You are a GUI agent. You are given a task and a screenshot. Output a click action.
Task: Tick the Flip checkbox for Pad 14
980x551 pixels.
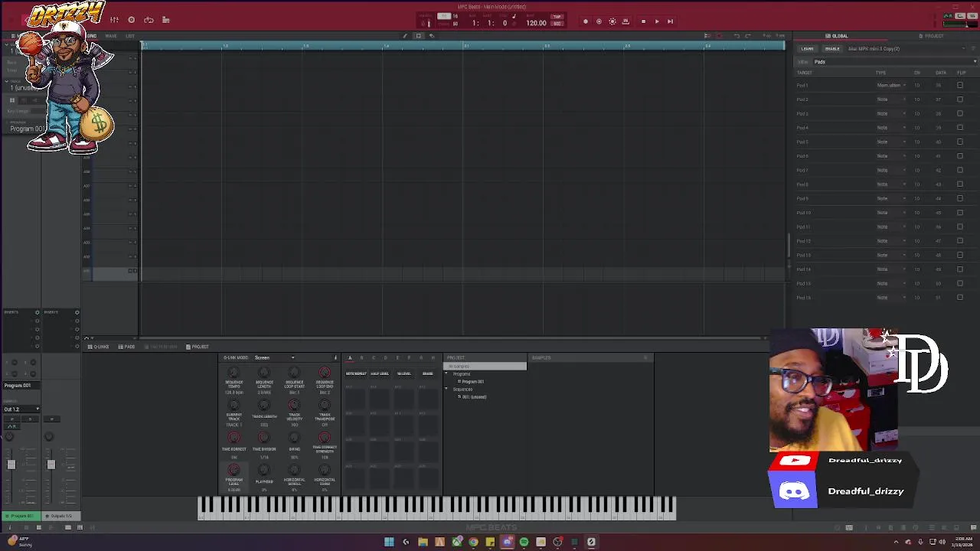pos(960,269)
